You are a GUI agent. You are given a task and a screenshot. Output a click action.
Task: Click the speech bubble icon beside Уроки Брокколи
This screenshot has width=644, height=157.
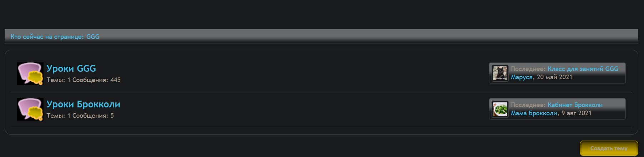point(30,109)
